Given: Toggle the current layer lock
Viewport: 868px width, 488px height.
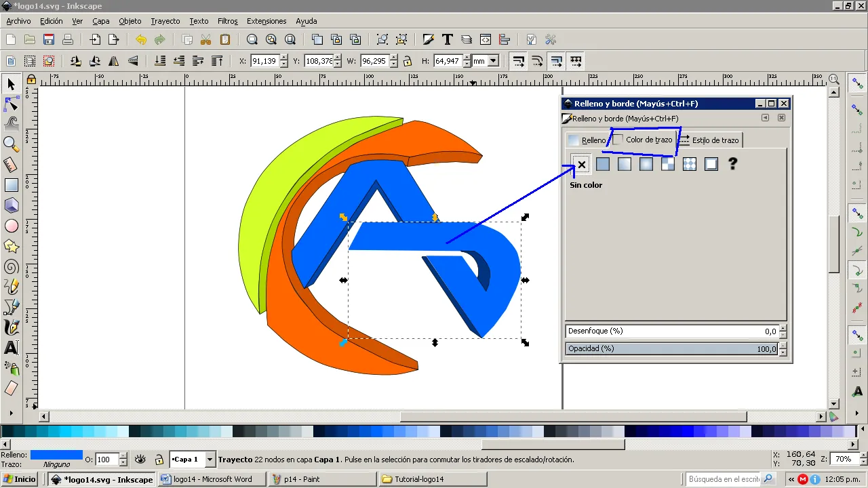Looking at the screenshot, I should click(x=159, y=459).
